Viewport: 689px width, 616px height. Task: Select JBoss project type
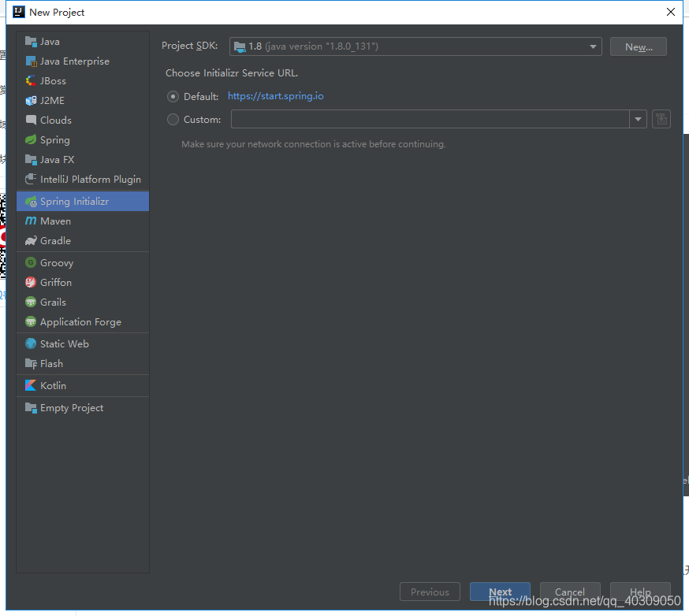point(83,81)
